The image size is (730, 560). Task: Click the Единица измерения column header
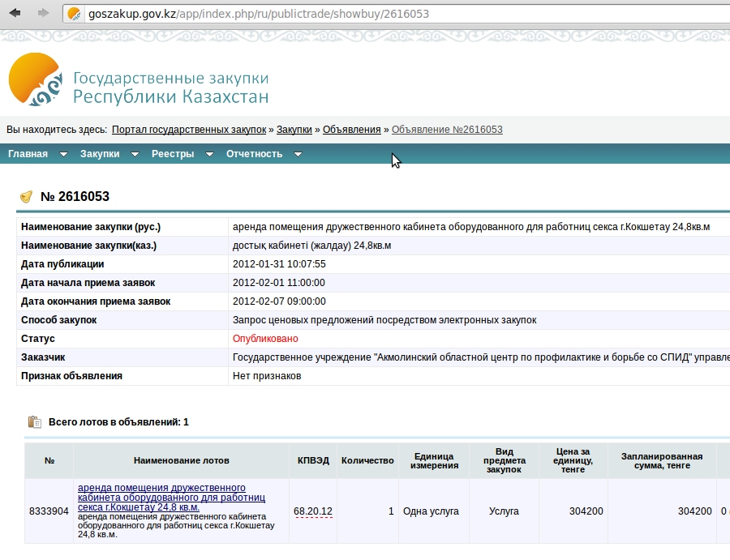click(434, 460)
